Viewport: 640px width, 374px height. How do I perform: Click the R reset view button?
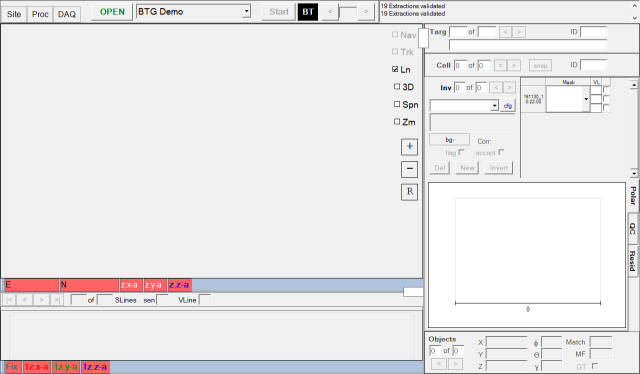click(409, 192)
